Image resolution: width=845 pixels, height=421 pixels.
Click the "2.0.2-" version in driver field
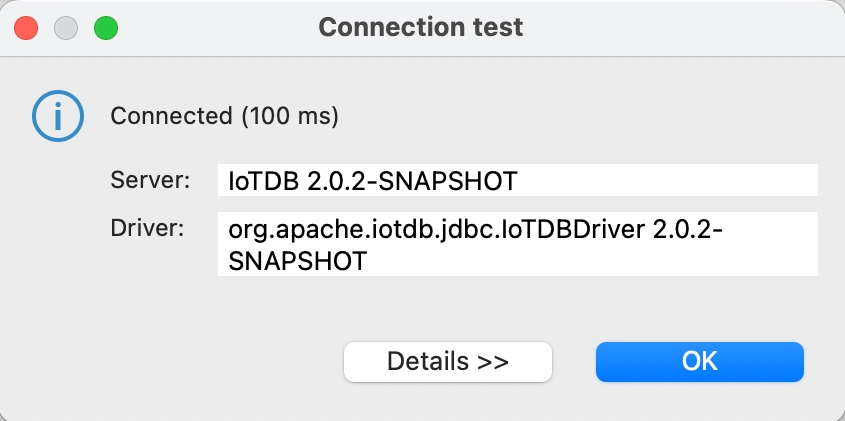coord(688,229)
